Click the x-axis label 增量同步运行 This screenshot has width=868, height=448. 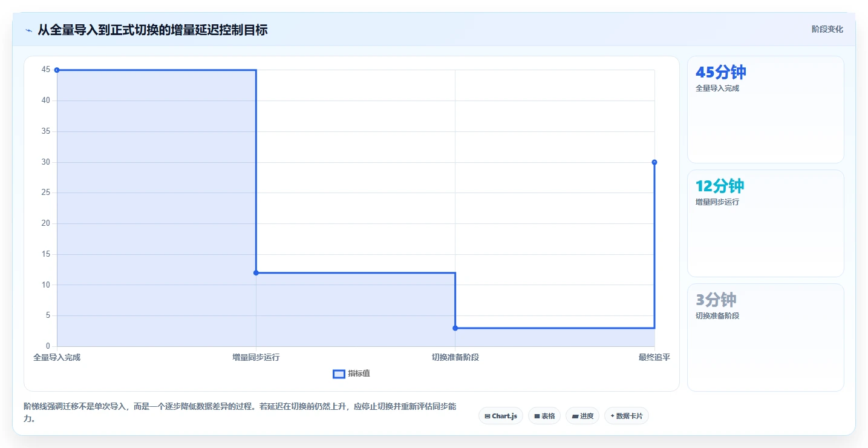tap(256, 357)
